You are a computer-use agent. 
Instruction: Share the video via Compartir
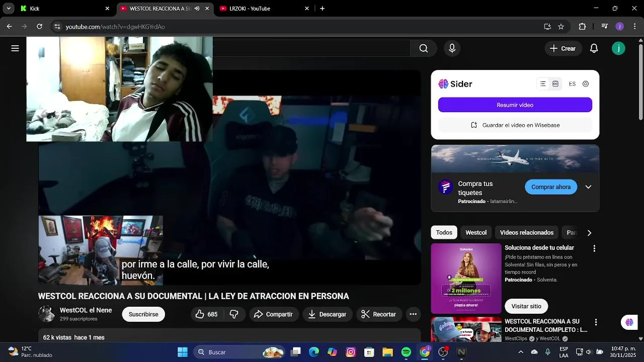click(273, 314)
